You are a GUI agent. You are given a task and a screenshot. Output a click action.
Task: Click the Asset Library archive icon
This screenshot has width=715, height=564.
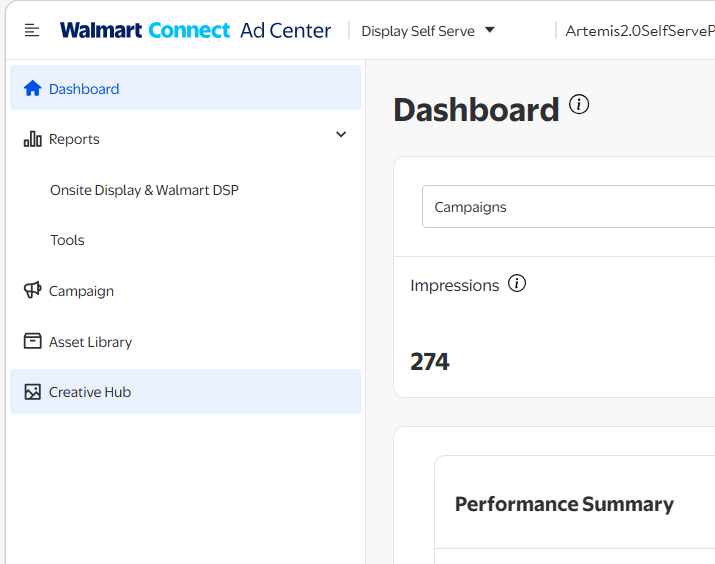[x=32, y=341]
